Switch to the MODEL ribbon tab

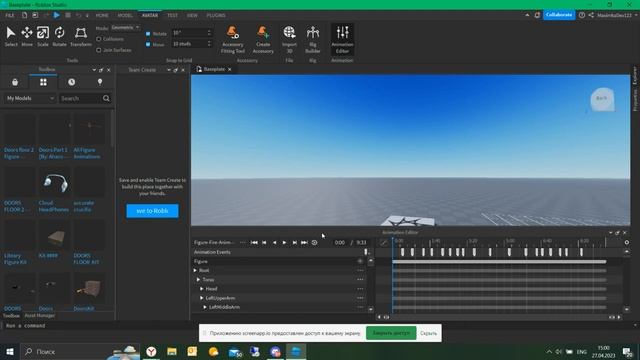pyautogui.click(x=125, y=16)
